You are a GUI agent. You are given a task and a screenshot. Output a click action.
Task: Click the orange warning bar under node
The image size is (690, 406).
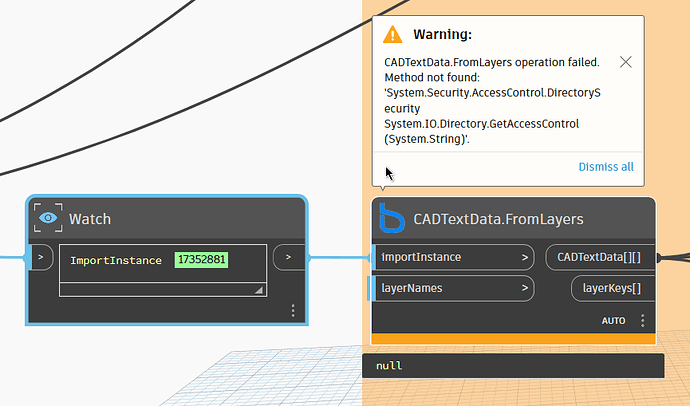[514, 339]
